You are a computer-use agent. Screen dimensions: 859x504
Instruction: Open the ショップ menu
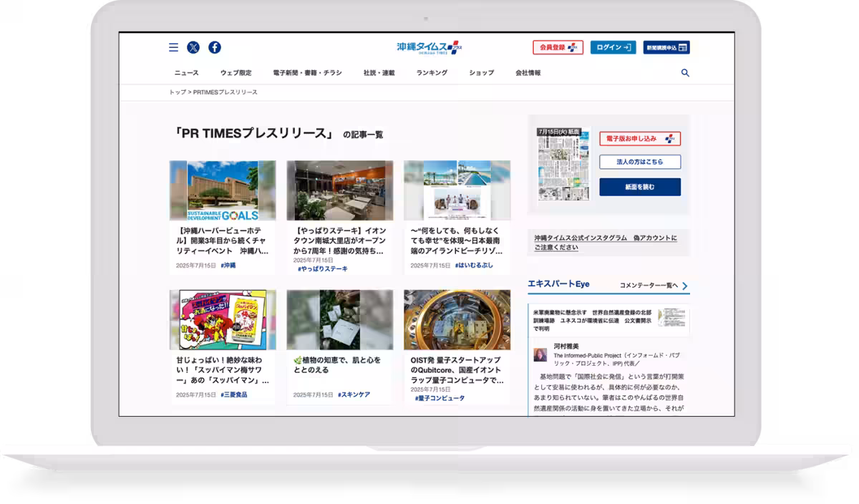(x=482, y=73)
